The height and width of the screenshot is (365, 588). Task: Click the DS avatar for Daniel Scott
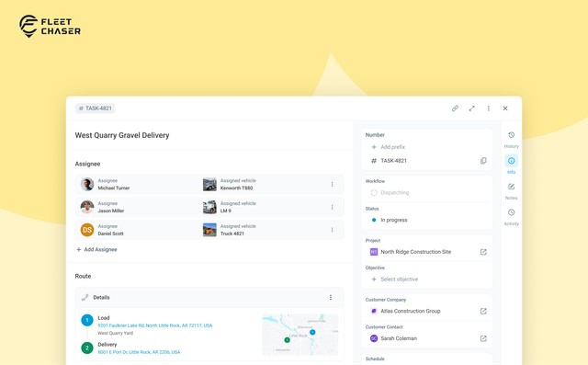pos(87,230)
